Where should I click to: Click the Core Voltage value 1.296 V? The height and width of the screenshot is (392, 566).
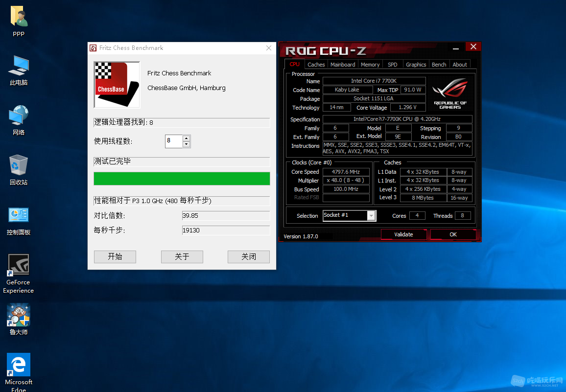tap(407, 108)
